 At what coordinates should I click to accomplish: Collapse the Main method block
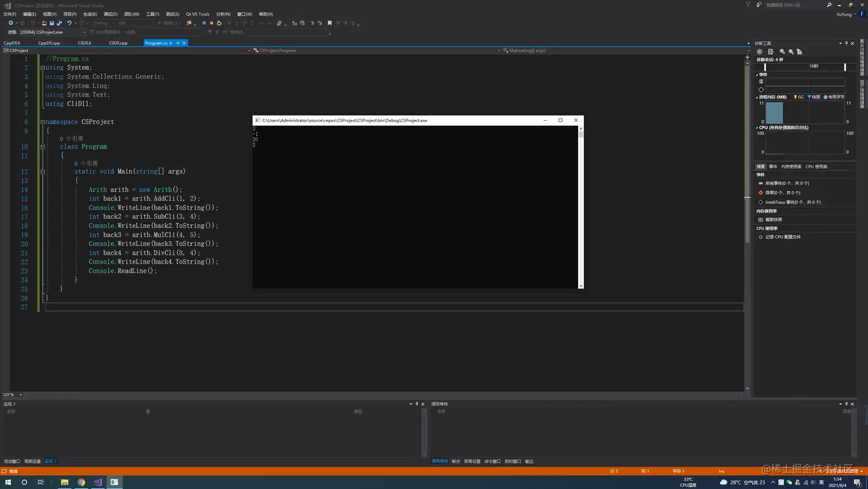pyautogui.click(x=42, y=171)
